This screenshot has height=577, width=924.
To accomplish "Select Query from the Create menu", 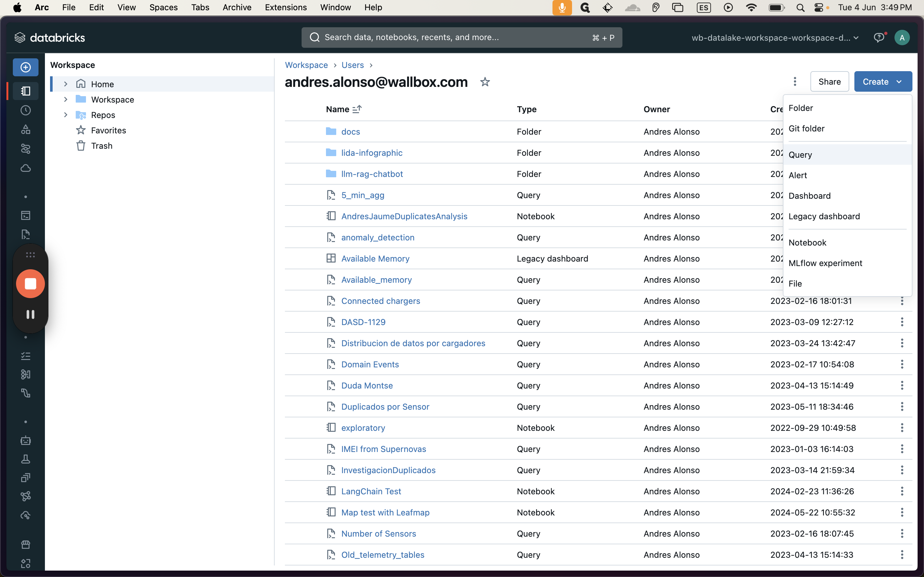I will pos(800,155).
